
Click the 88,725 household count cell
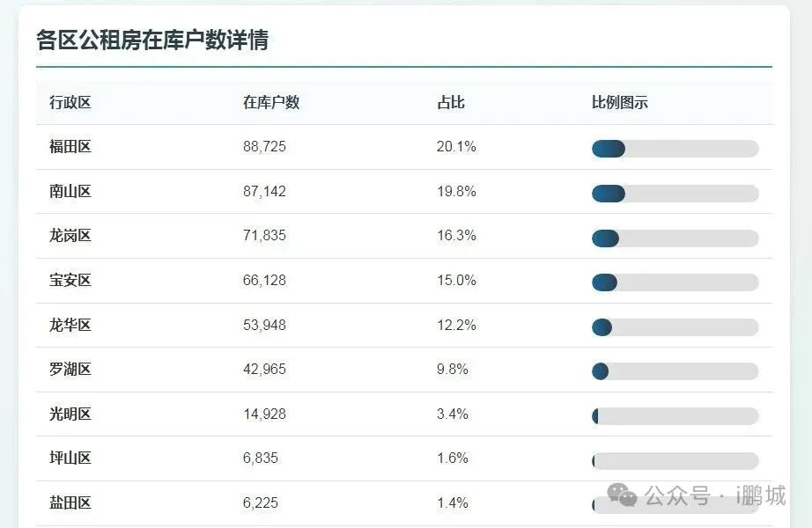264,146
